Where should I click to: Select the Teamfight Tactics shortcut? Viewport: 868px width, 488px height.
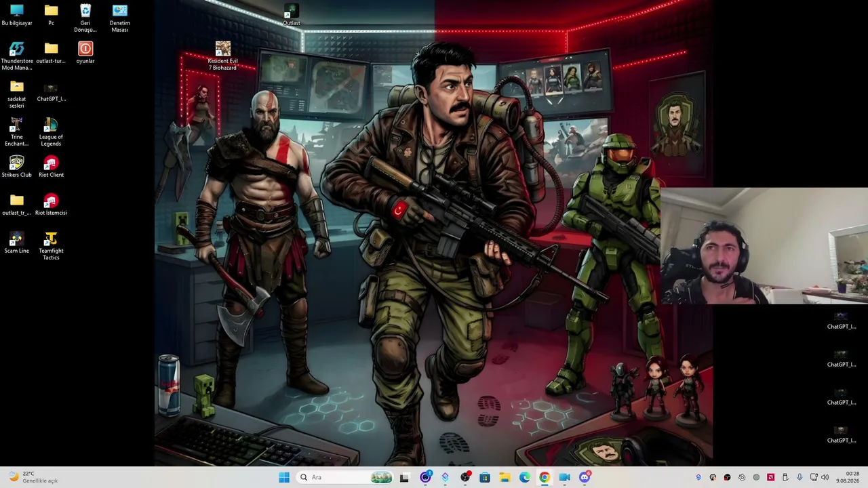point(51,246)
